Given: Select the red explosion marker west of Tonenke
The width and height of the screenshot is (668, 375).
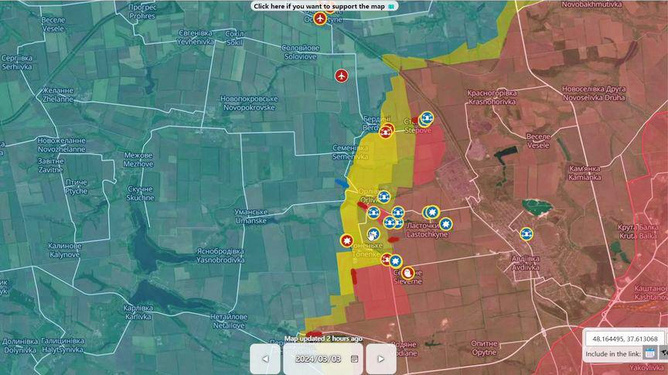Looking at the screenshot, I should (x=347, y=241).
